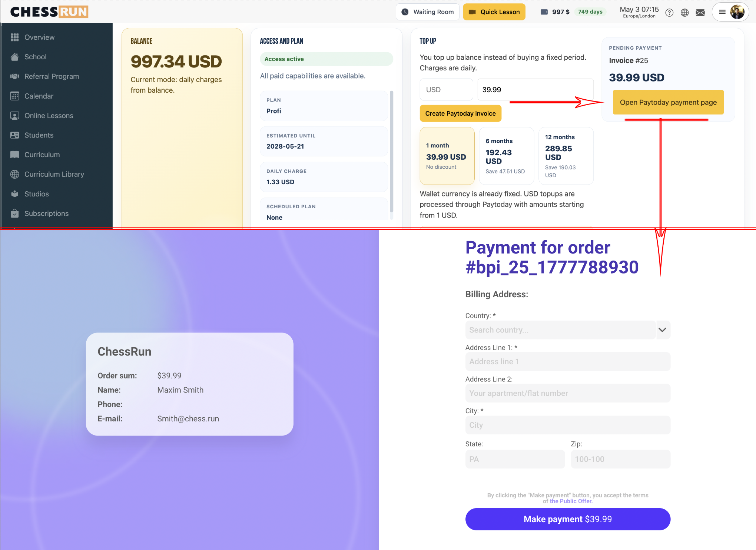Click the help question mark icon
The width and height of the screenshot is (756, 550).
click(669, 13)
